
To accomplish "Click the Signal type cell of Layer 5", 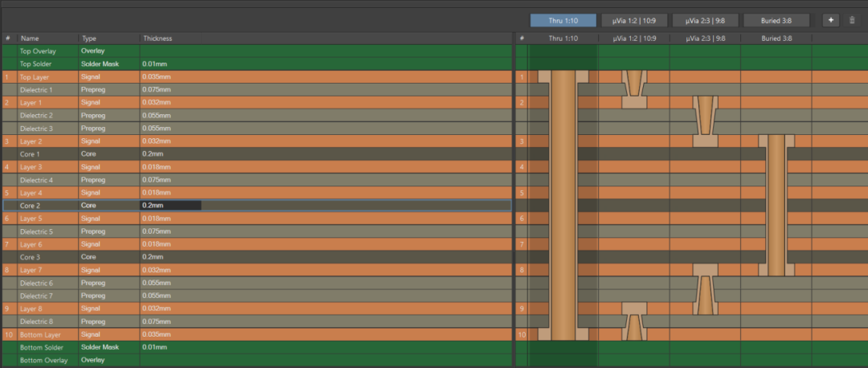I will [91, 219].
